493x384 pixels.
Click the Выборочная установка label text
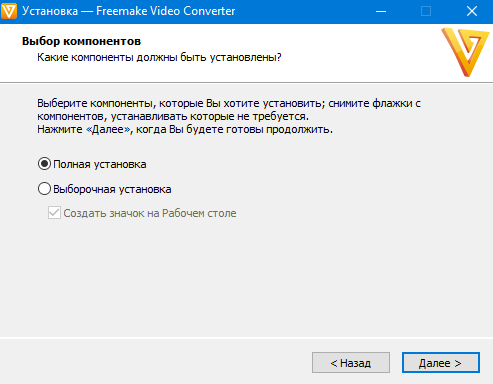click(112, 189)
